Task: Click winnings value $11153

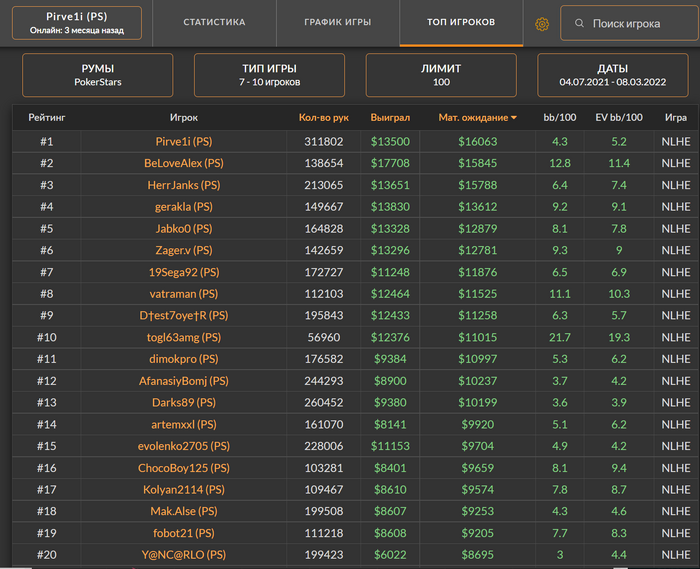Action: click(x=390, y=446)
